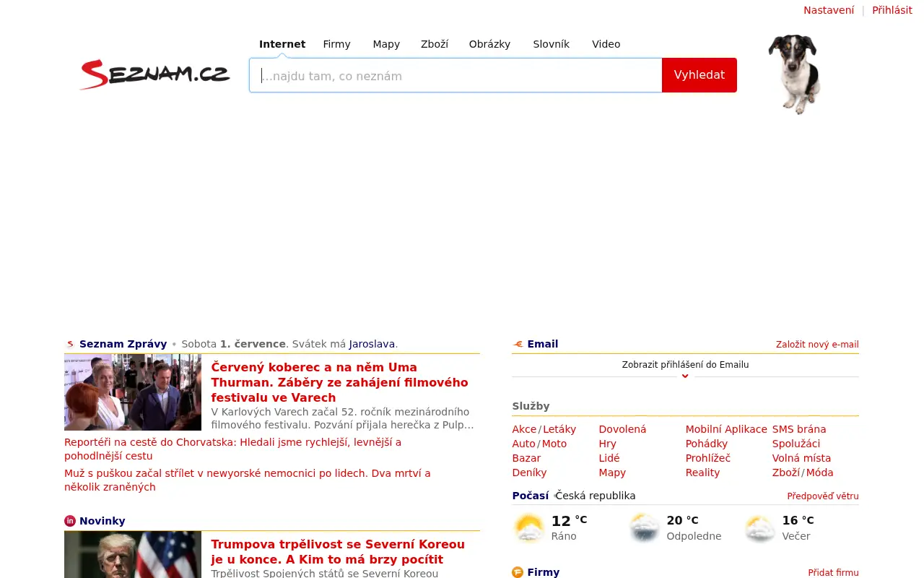Screen dimensions: 924x578
Task: Open the 'Červený koberec' headline
Action: pos(340,382)
